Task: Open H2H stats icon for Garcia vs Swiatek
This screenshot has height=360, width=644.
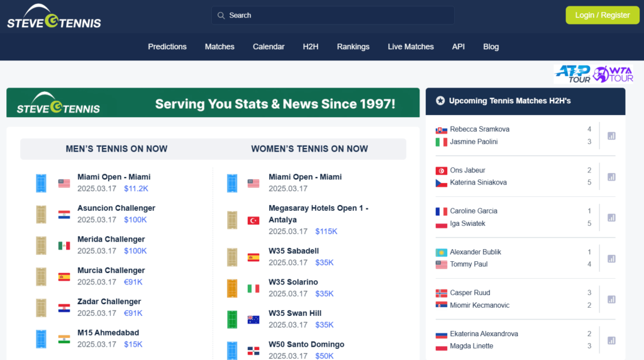Action: [x=611, y=218]
